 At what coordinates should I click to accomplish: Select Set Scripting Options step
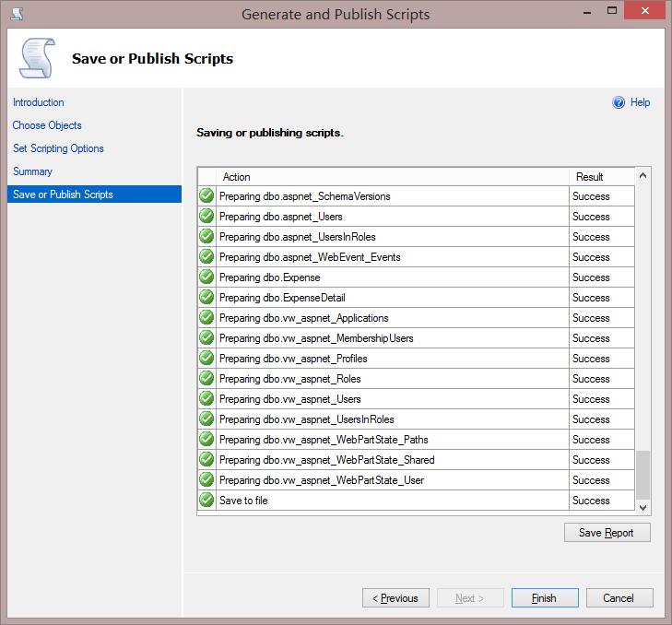[58, 148]
